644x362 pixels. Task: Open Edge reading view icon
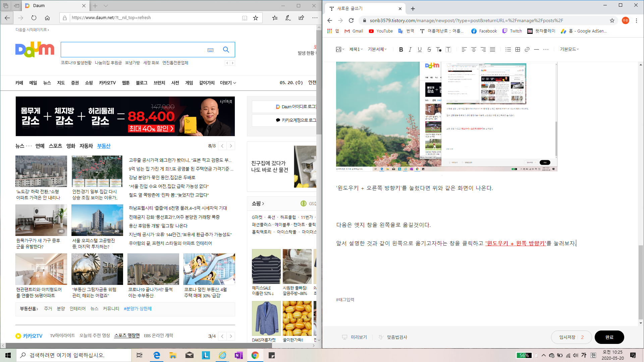pyautogui.click(x=245, y=18)
